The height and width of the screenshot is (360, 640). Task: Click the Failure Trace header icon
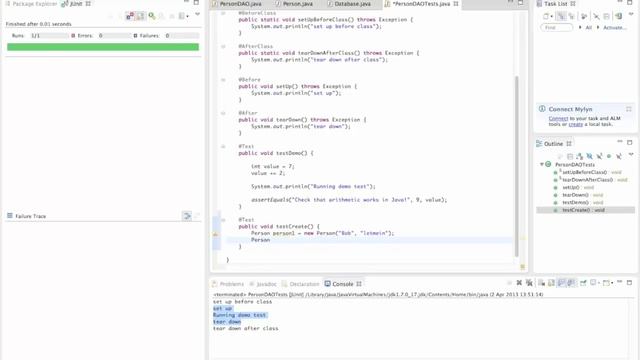10,216
